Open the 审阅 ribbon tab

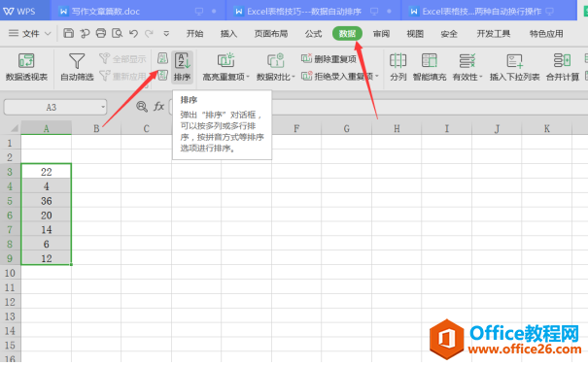coord(381,34)
